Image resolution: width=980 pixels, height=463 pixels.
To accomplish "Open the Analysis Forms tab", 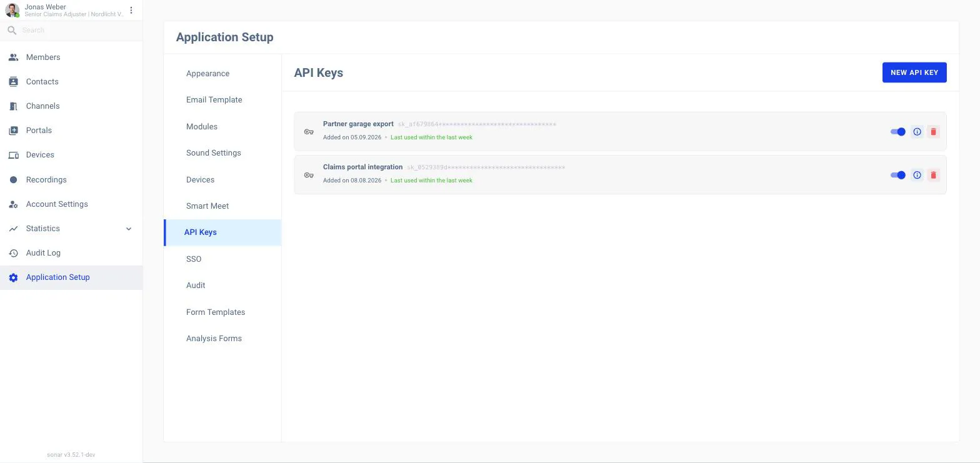I will point(222,339).
